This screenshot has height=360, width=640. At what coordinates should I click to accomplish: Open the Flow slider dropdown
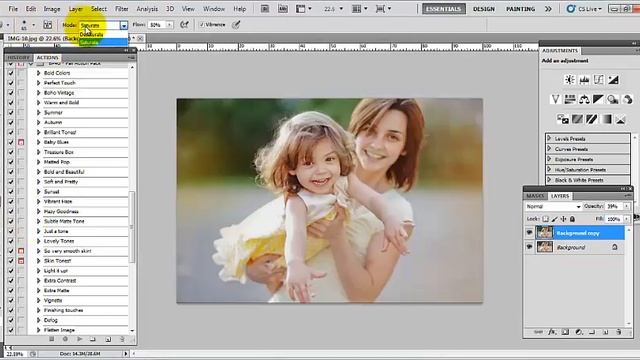(169, 25)
